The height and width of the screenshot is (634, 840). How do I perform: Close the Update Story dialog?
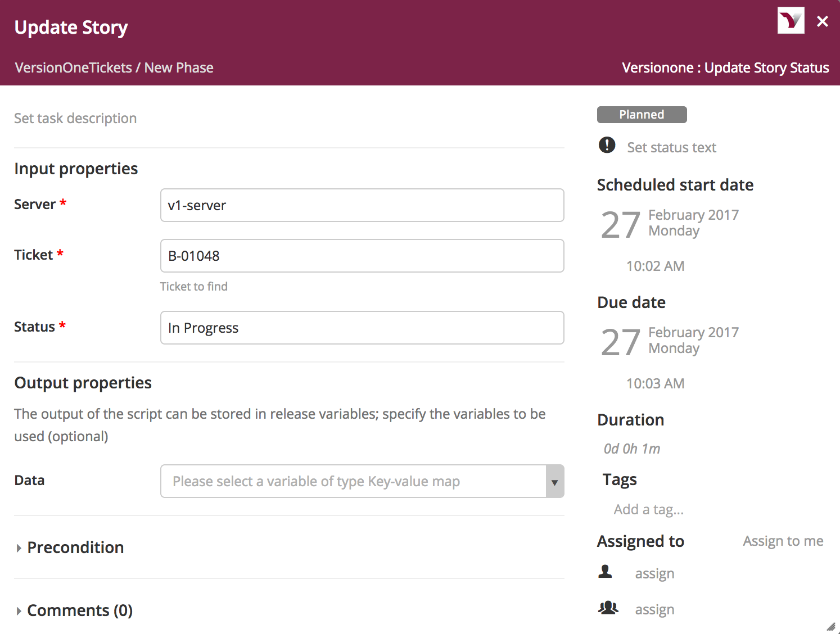tap(822, 21)
